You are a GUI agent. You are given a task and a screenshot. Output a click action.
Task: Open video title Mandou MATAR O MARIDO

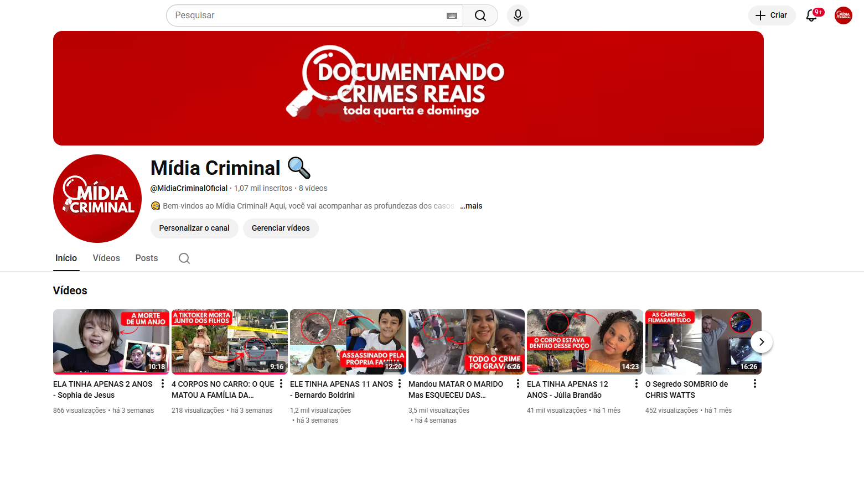(x=456, y=389)
